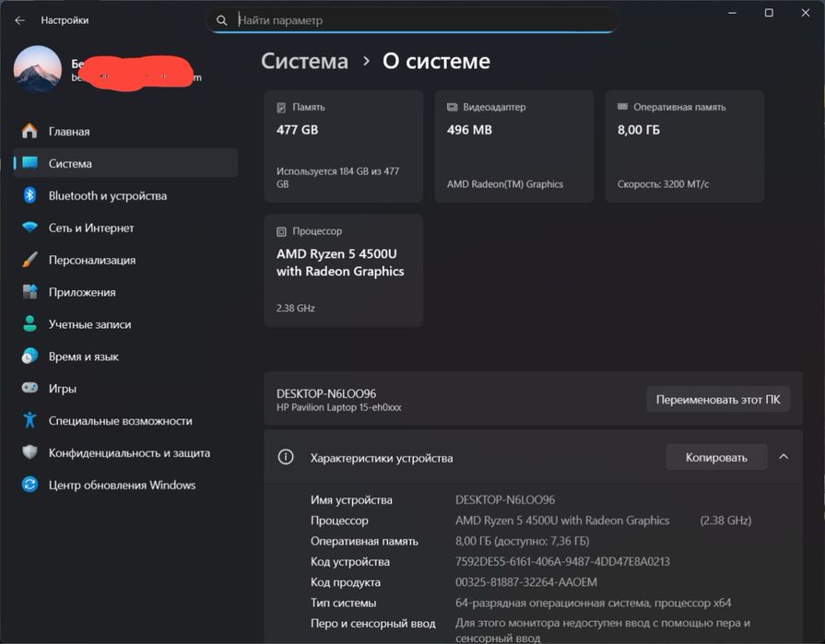Image resolution: width=825 pixels, height=644 pixels.
Task: Click the Приложения apps icon
Action: 29,292
